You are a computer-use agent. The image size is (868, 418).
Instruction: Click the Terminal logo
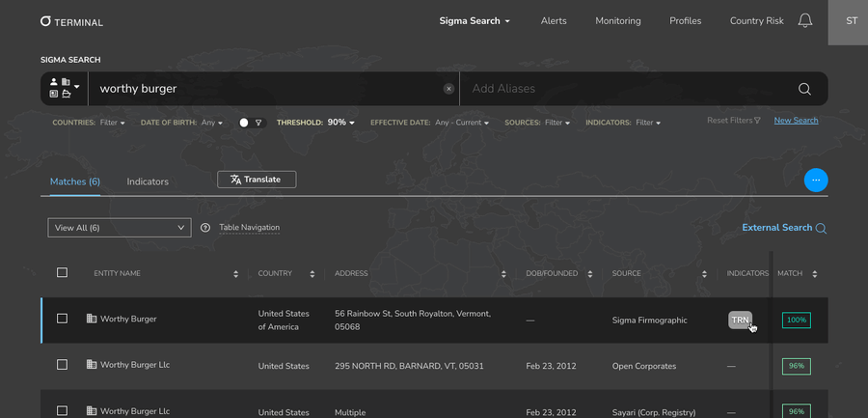pos(71,21)
